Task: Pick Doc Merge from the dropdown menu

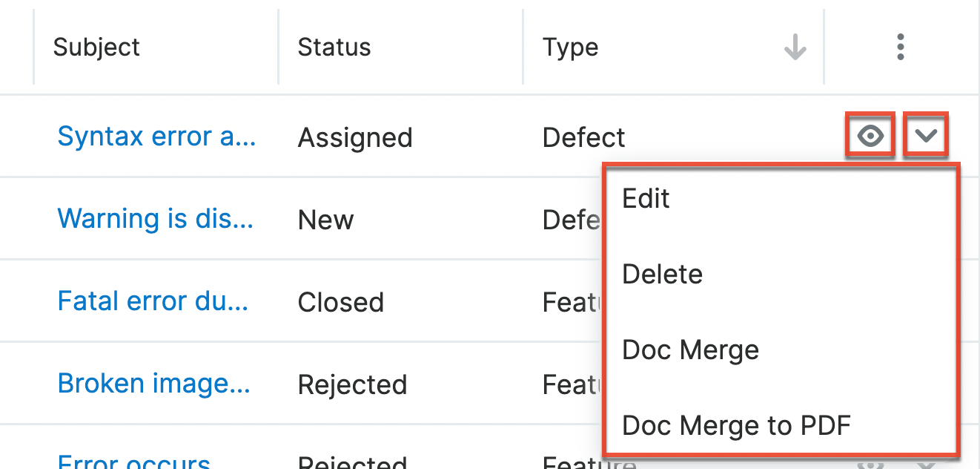Action: [x=690, y=350]
